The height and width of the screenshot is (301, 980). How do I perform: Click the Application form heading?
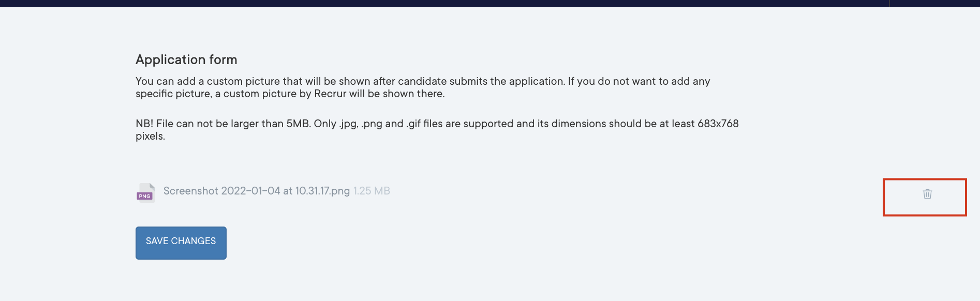186,60
